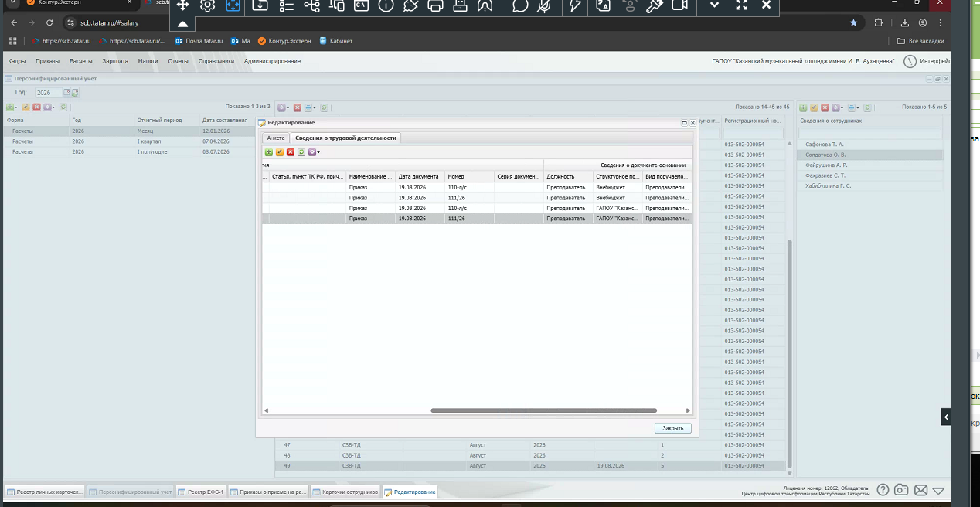
Task: Click the Закрыть button
Action: click(x=672, y=428)
